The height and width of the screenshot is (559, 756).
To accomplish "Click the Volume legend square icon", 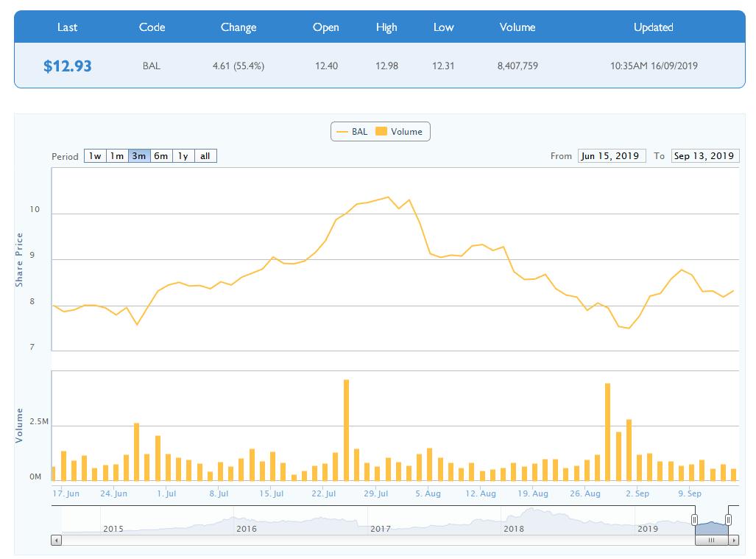I will point(381,132).
